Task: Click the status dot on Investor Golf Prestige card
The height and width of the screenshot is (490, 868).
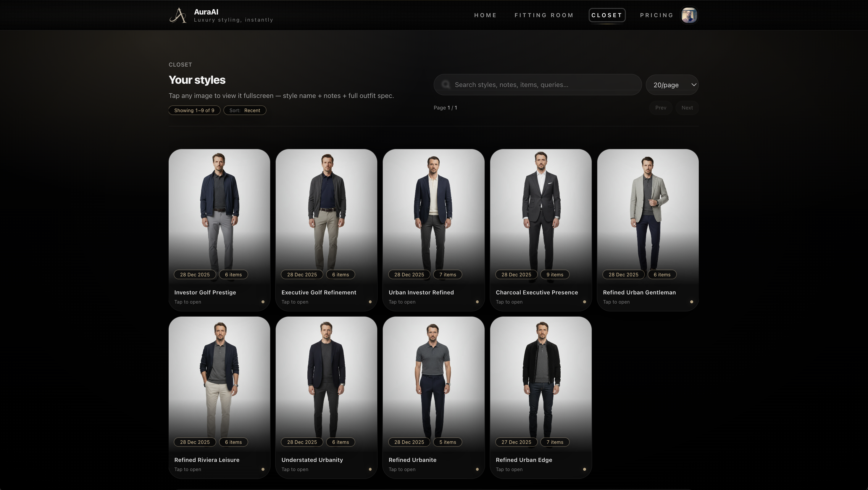Action: (x=263, y=302)
